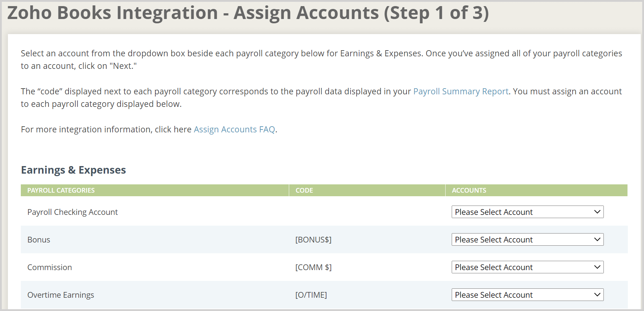Select the CODE column header

coord(304,190)
